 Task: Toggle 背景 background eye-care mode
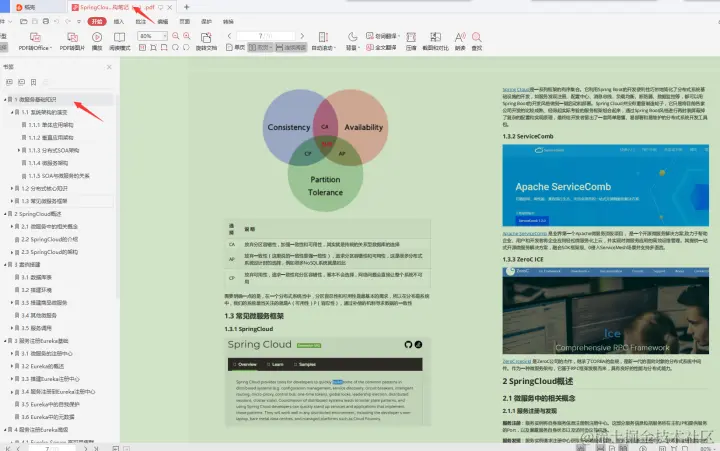[352, 39]
